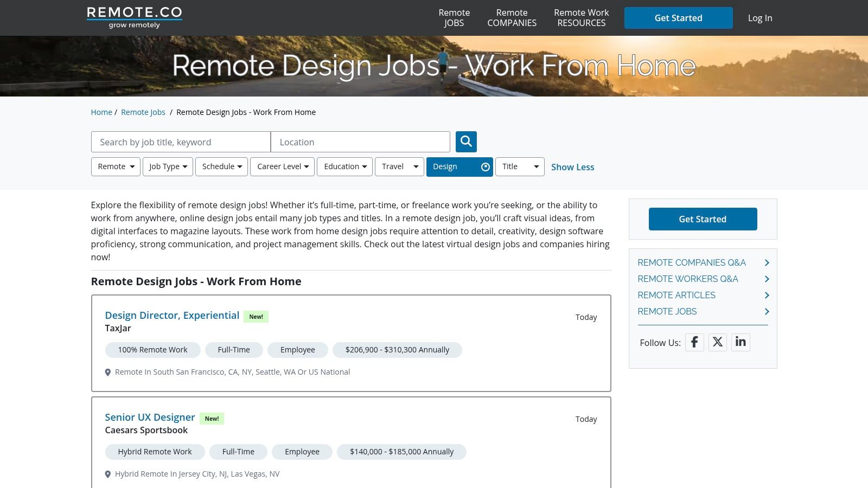Image resolution: width=868 pixels, height=488 pixels.
Task: Open the X (Twitter) follow icon
Action: pyautogui.click(x=718, y=342)
